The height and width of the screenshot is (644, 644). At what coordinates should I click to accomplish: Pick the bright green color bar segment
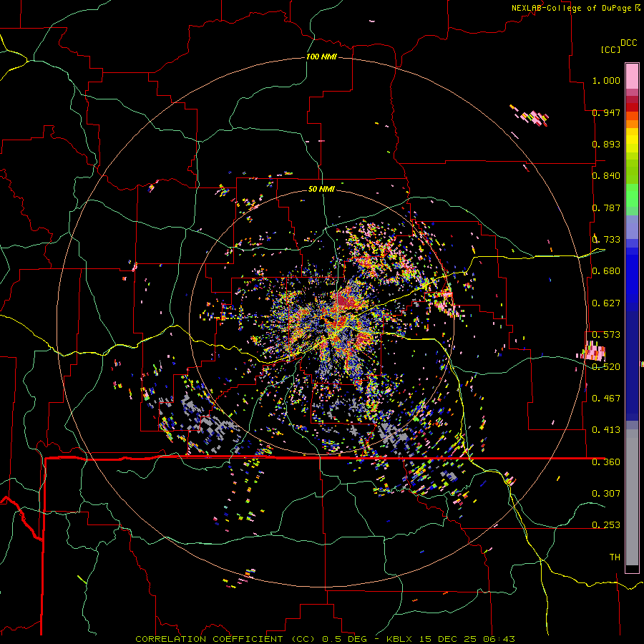pos(632,195)
